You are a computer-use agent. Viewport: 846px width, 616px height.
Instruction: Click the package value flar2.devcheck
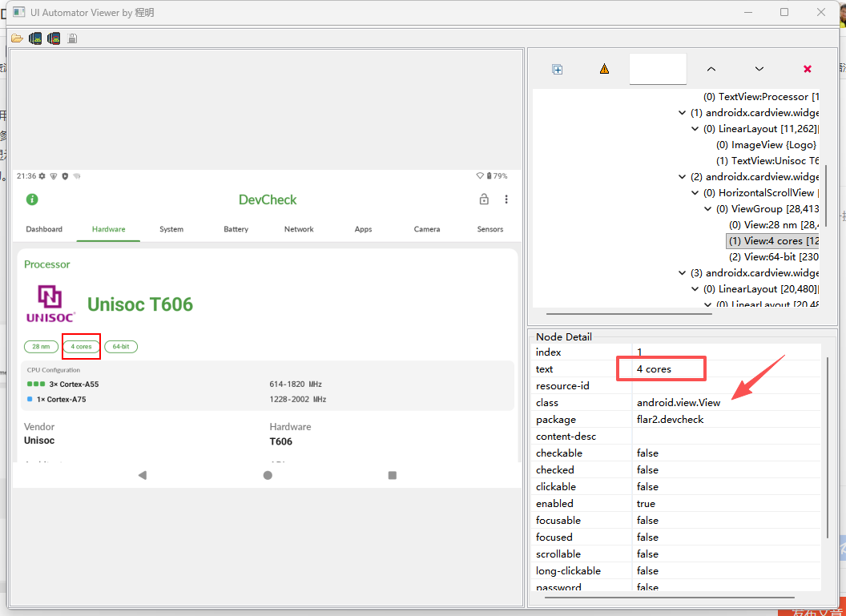click(x=670, y=419)
